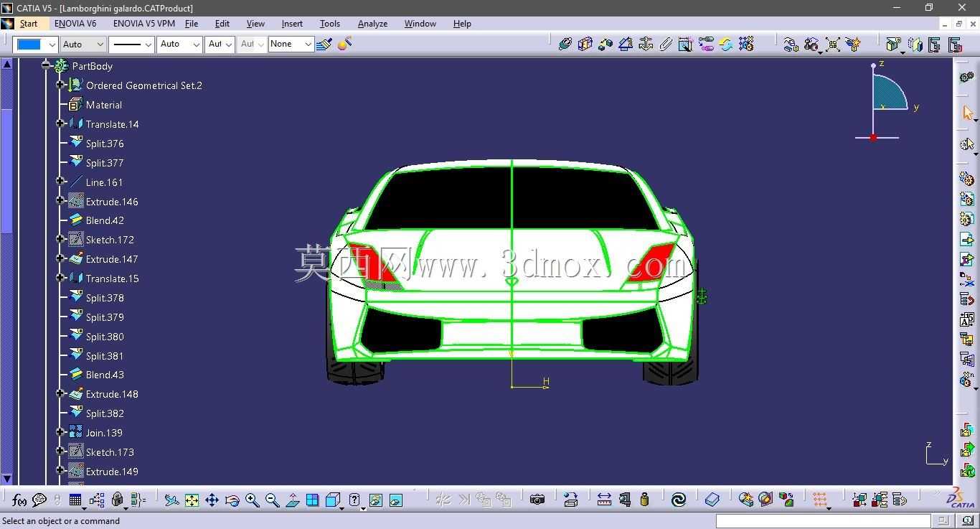The image size is (980, 529).
Task: Select Blend.42 in the tree
Action: coord(105,220)
